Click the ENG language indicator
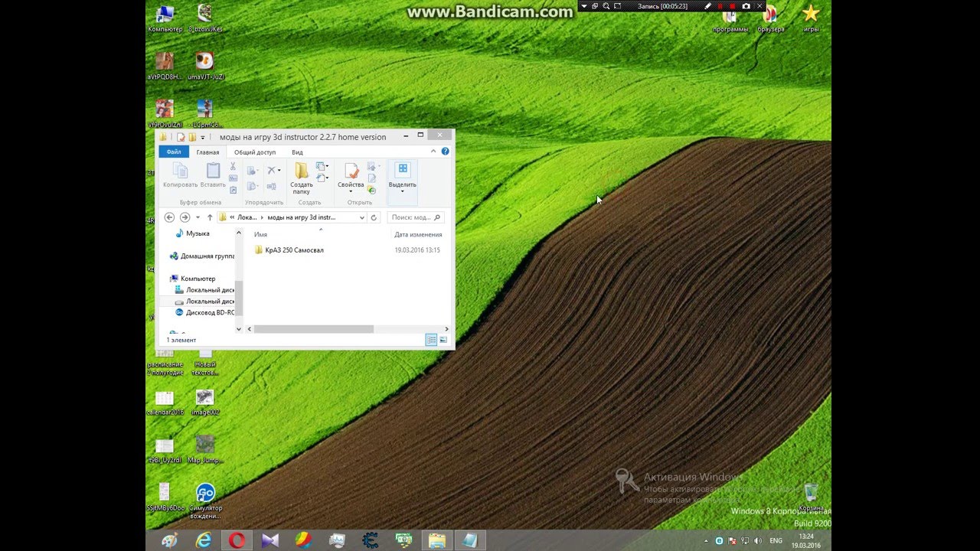Image resolution: width=980 pixels, height=551 pixels. pyautogui.click(x=776, y=540)
